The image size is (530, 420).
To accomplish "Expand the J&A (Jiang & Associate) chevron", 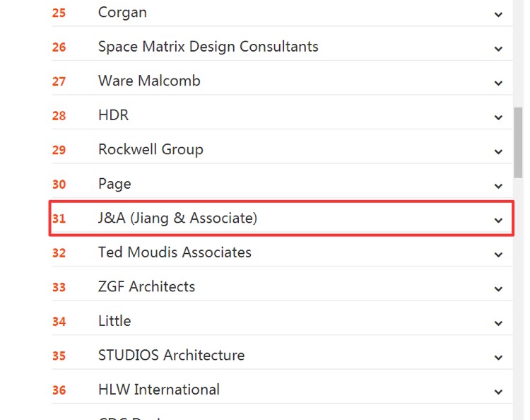I will coord(498,220).
